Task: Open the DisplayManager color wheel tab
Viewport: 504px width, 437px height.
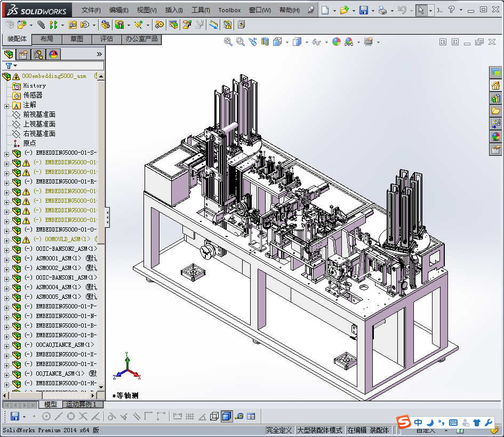Action: (x=53, y=54)
